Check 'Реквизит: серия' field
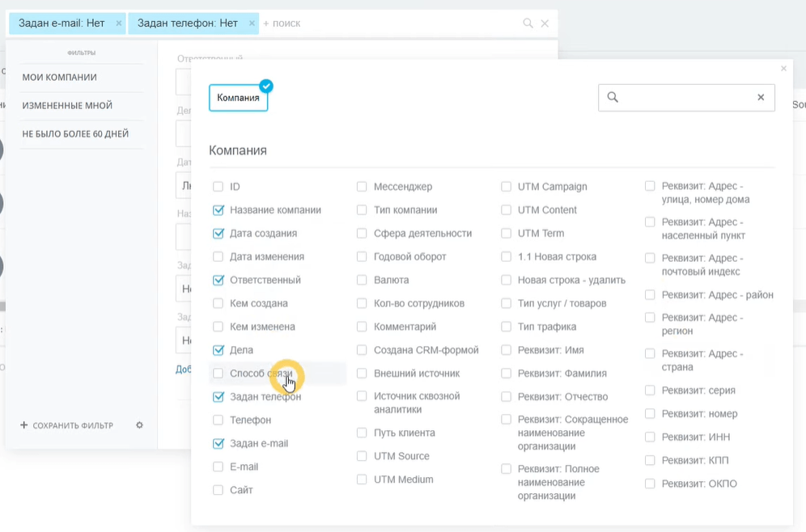This screenshot has width=806, height=532. coord(651,391)
